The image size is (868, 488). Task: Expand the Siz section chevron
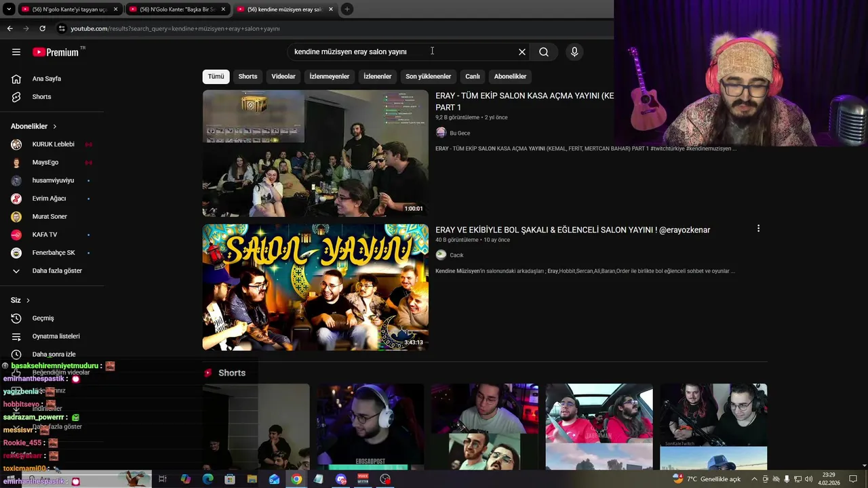tap(28, 300)
